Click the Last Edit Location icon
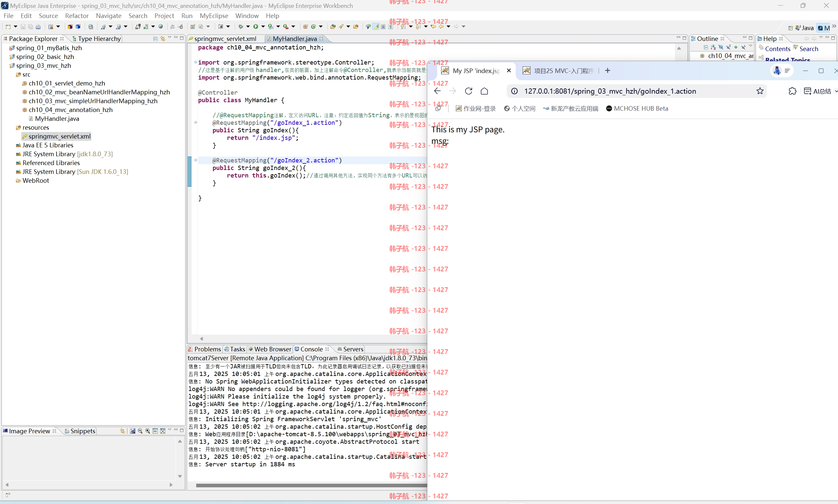 (x=433, y=27)
